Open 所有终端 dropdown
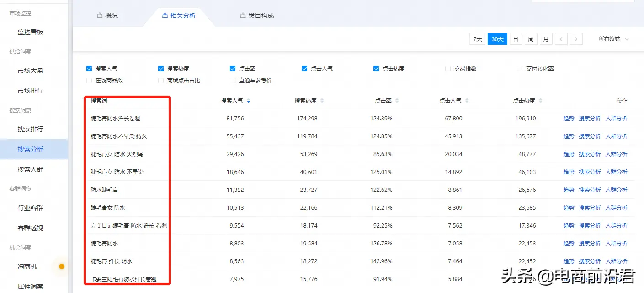Image resolution: width=644 pixels, height=293 pixels. point(614,39)
